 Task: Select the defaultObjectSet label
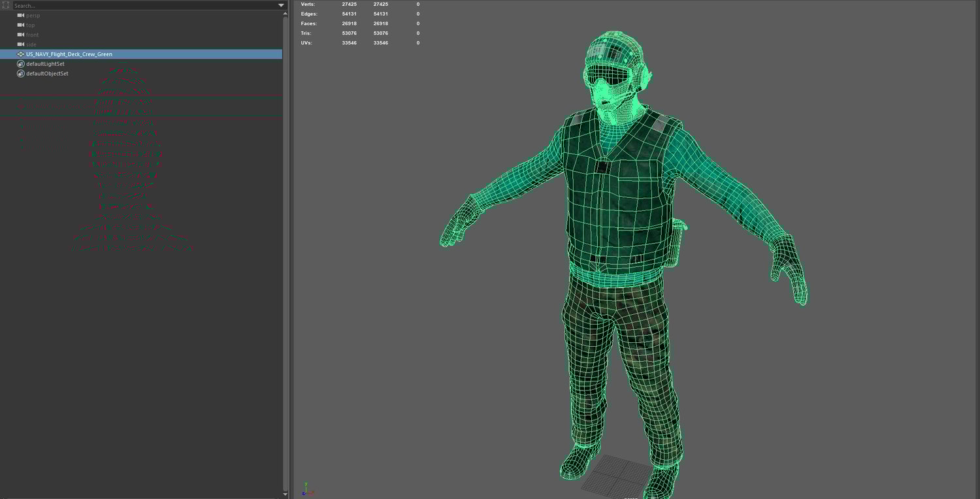47,74
